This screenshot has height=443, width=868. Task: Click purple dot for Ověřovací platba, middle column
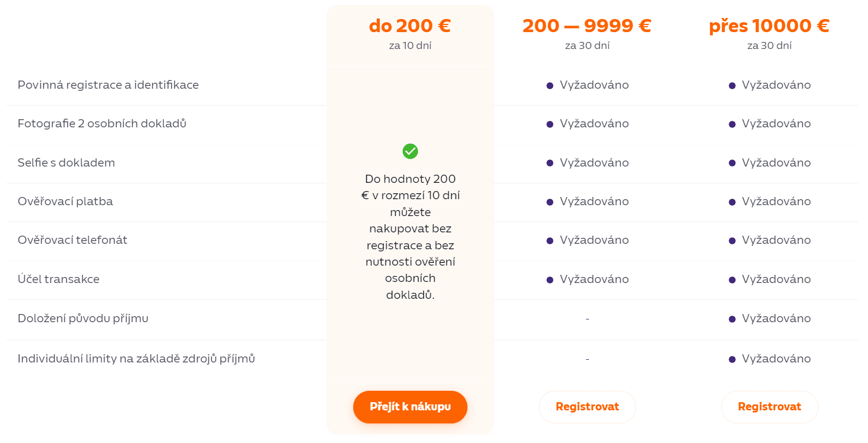pyautogui.click(x=550, y=202)
